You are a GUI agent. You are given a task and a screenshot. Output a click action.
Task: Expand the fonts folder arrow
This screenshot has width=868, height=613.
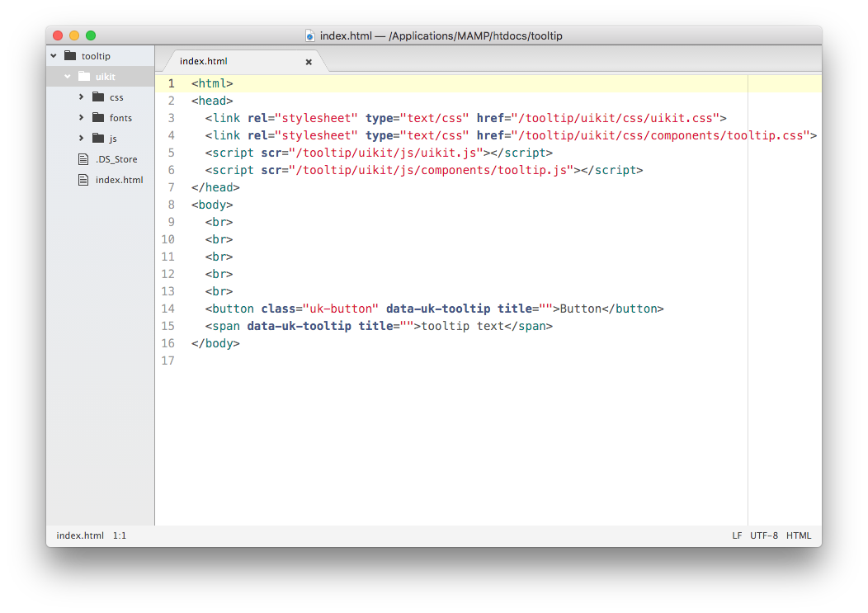pyautogui.click(x=82, y=117)
